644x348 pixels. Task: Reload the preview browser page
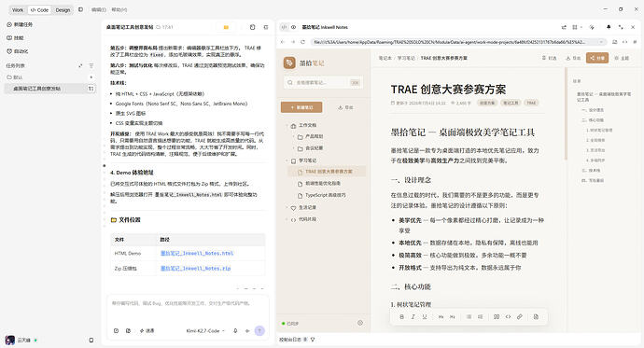(x=303, y=42)
